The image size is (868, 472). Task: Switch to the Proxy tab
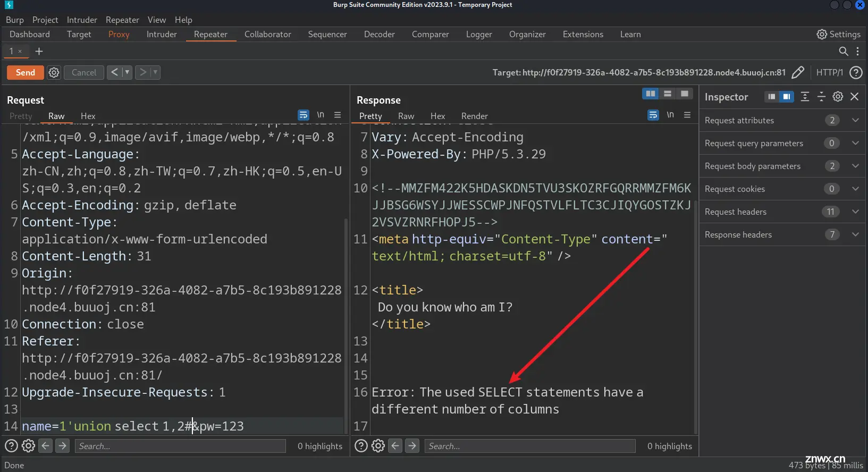(x=119, y=34)
